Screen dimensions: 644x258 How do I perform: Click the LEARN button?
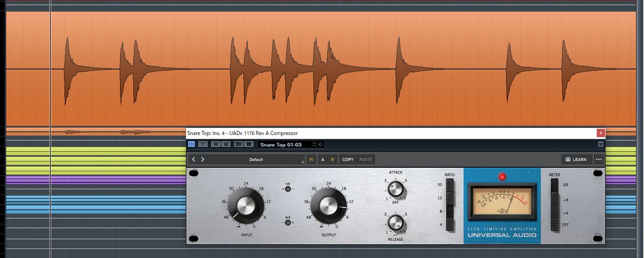click(x=577, y=160)
